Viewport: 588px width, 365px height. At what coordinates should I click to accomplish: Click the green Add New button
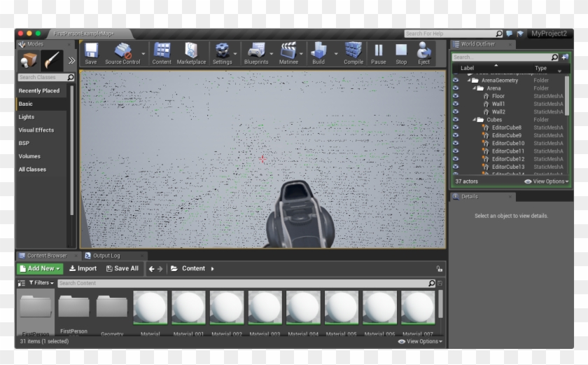39,268
